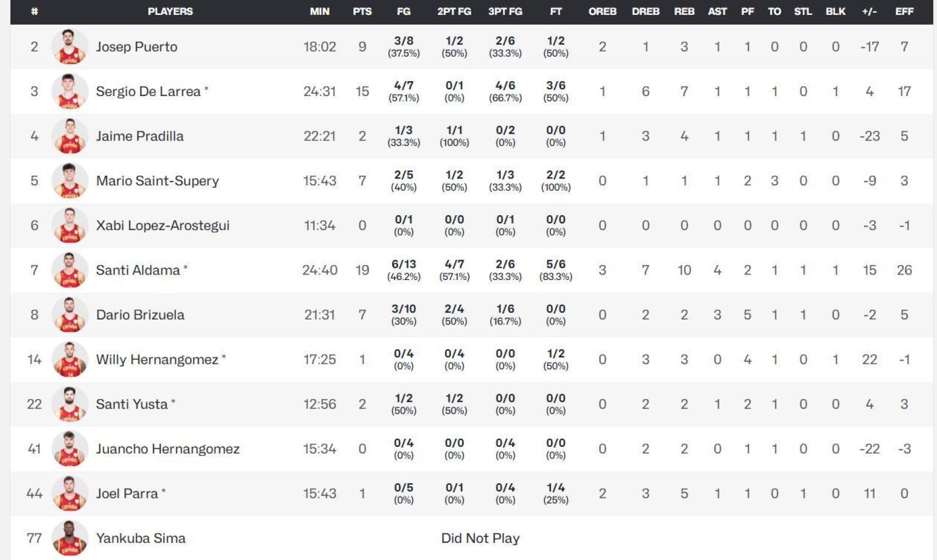Sort by the EFF column header
This screenshot has height=560, width=937.
(904, 12)
